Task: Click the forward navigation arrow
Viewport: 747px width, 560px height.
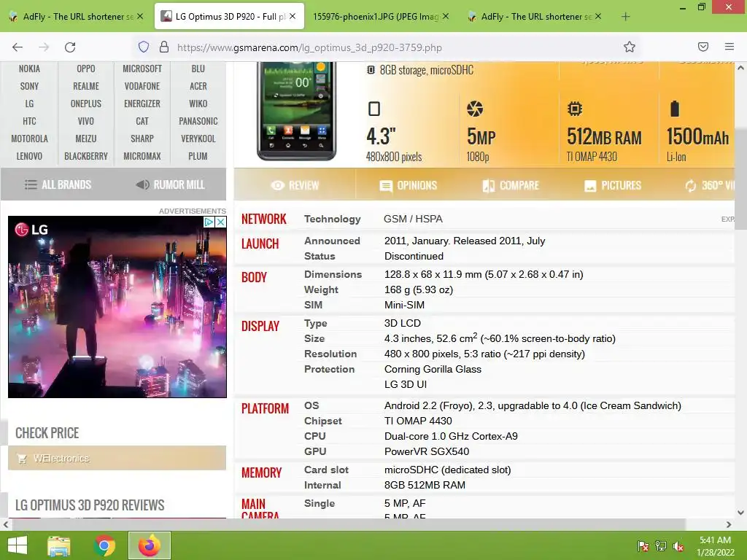Action: point(44,47)
